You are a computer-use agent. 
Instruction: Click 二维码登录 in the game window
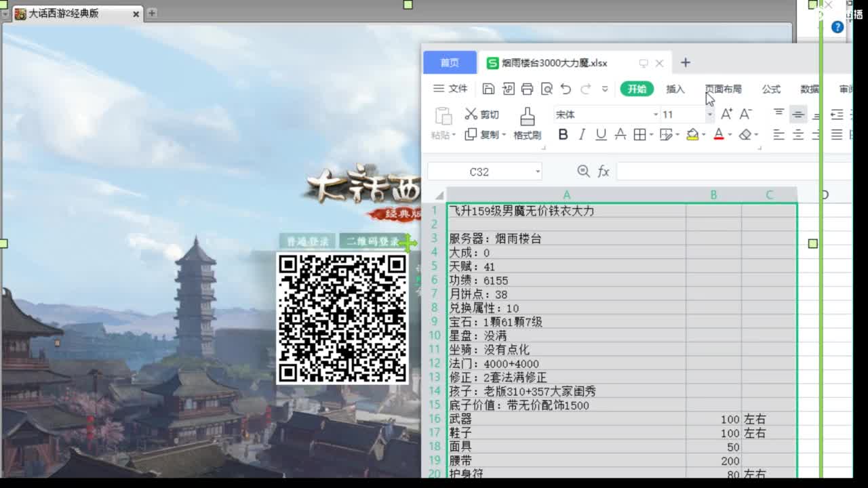pyautogui.click(x=372, y=241)
